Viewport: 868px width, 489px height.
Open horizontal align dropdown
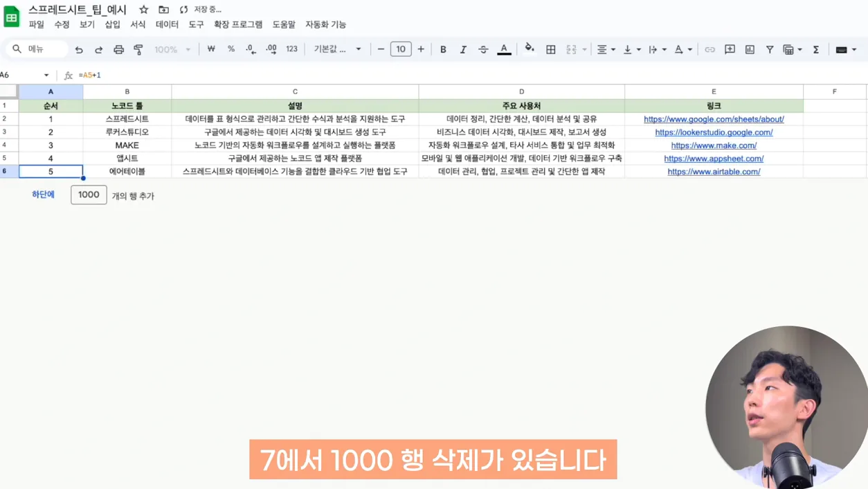click(x=606, y=50)
